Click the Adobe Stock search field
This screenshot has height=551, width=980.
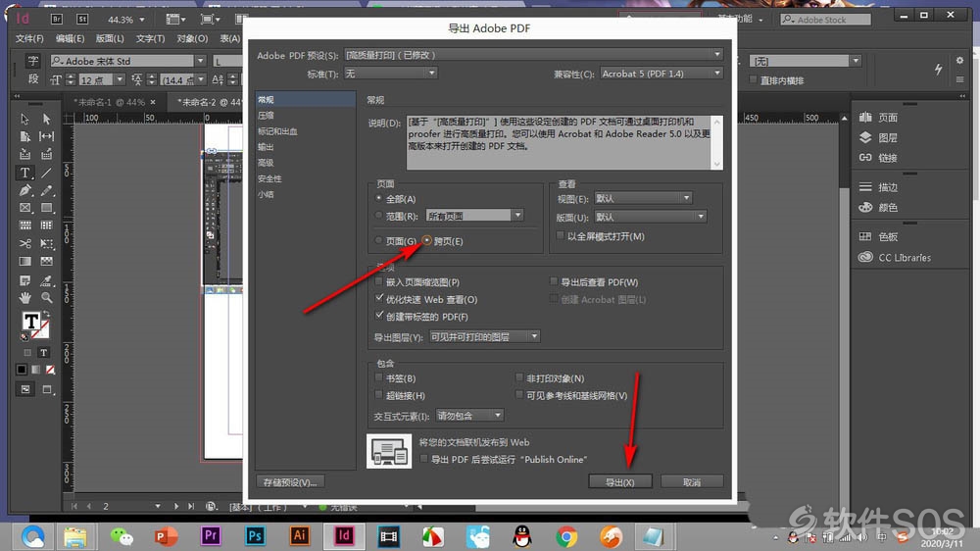pos(825,20)
